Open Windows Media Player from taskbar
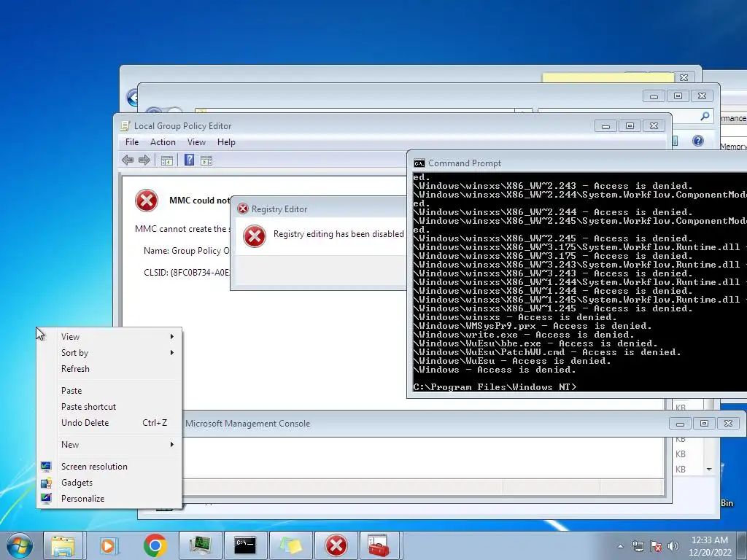The height and width of the screenshot is (560, 747). click(x=109, y=545)
